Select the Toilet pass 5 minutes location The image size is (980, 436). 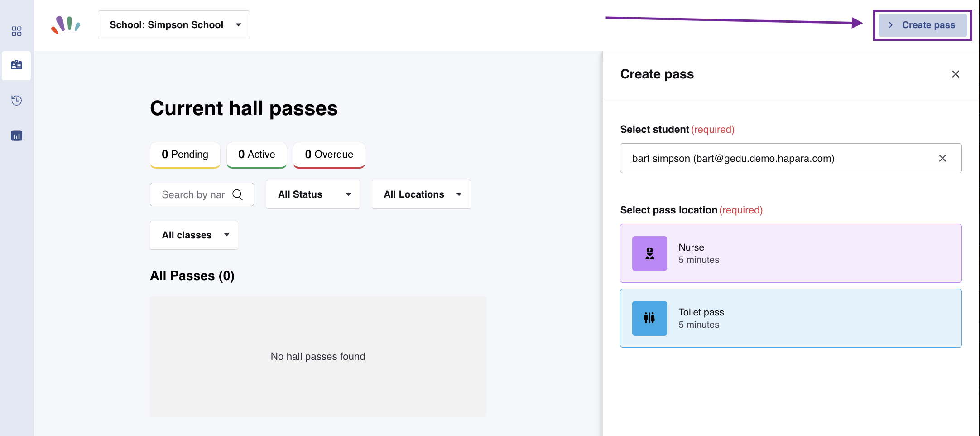pos(791,318)
